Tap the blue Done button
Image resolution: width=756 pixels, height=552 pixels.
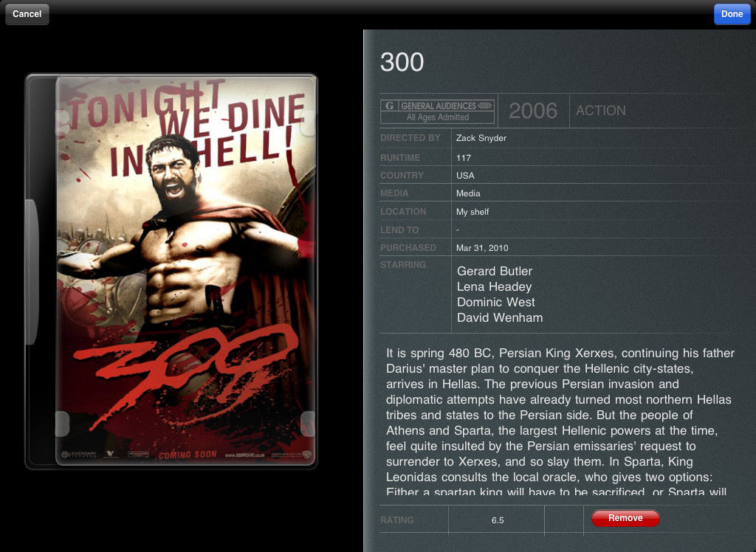732,14
